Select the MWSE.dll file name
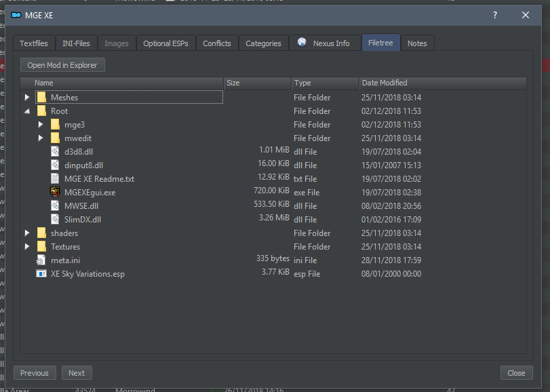The width and height of the screenshot is (550, 392). point(81,206)
